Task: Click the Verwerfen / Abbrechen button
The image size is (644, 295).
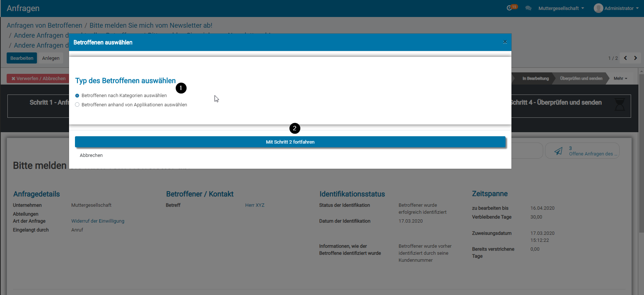Action: 38,79
